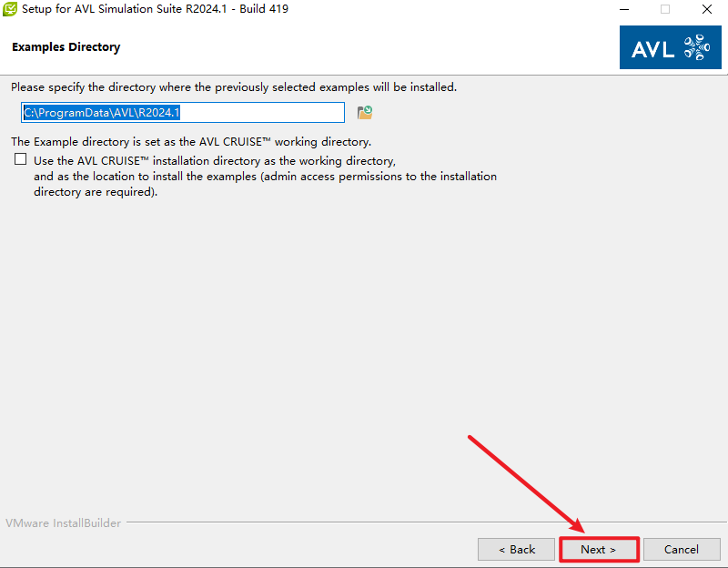Proceed with the 'Next >' button
The image size is (728, 568).
(x=598, y=549)
